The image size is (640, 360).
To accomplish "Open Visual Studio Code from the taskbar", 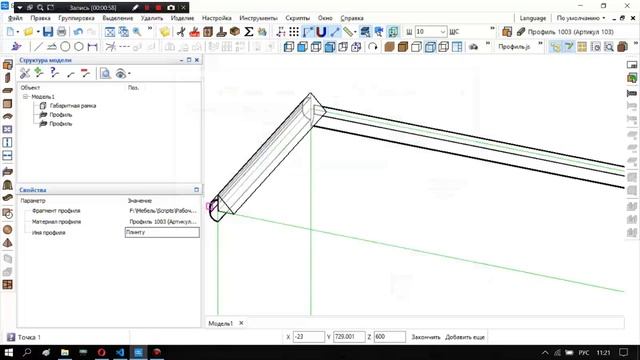I will click(x=120, y=352).
